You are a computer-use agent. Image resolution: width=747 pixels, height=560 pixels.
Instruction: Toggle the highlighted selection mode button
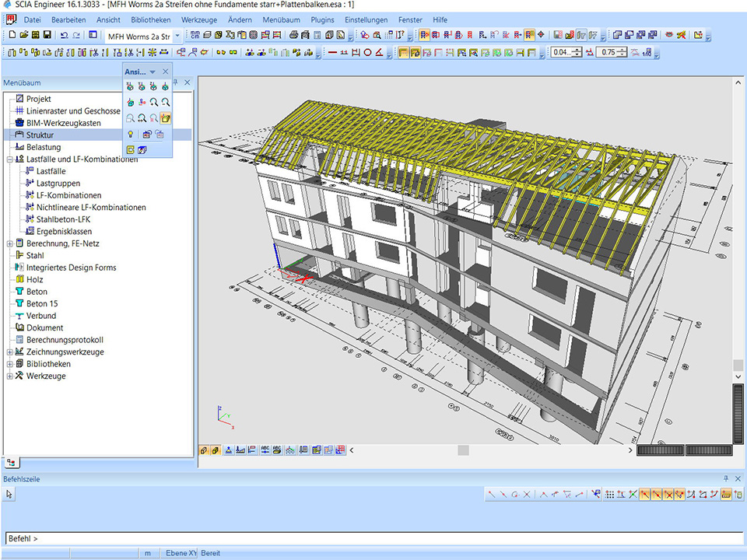coord(424,35)
